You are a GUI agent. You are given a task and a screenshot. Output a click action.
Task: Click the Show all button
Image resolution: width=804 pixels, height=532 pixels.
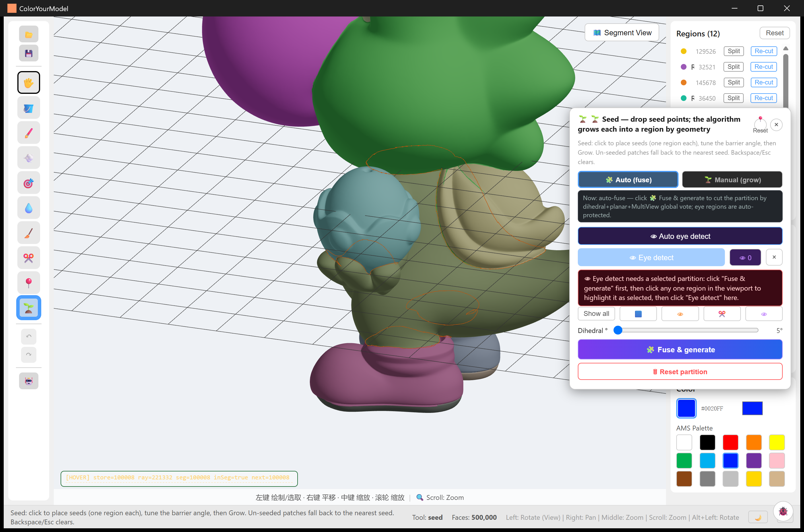pyautogui.click(x=596, y=314)
